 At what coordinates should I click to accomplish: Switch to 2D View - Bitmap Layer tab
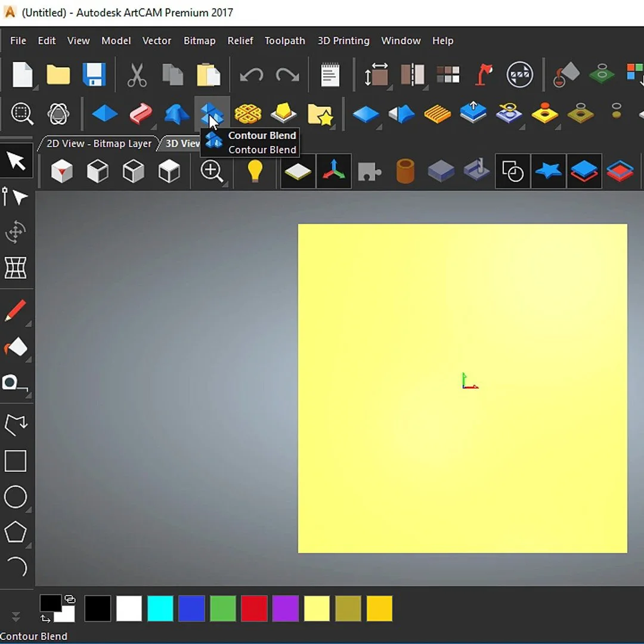tap(98, 144)
